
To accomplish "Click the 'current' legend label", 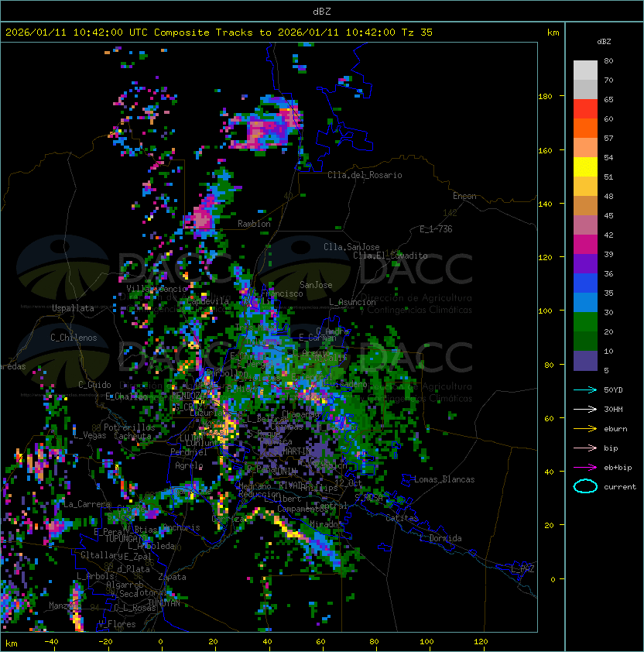I will 620,487.
